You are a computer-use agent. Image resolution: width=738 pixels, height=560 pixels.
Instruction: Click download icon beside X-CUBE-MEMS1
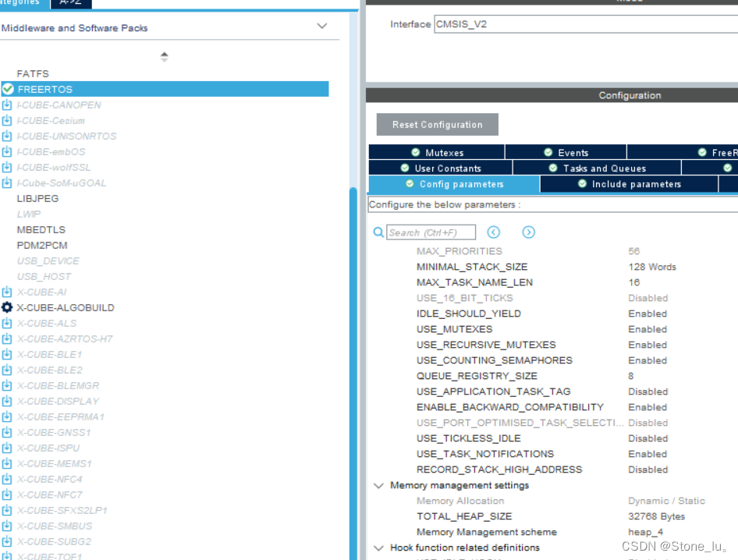coord(6,463)
